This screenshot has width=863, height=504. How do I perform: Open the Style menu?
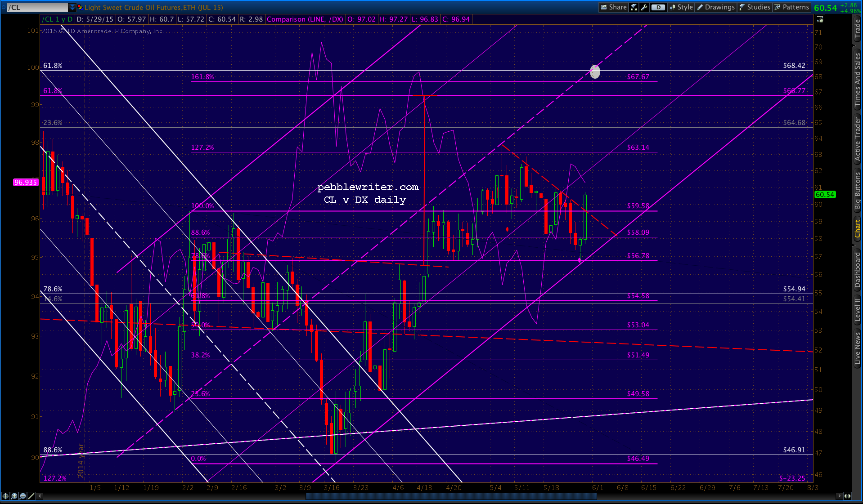tap(681, 7)
